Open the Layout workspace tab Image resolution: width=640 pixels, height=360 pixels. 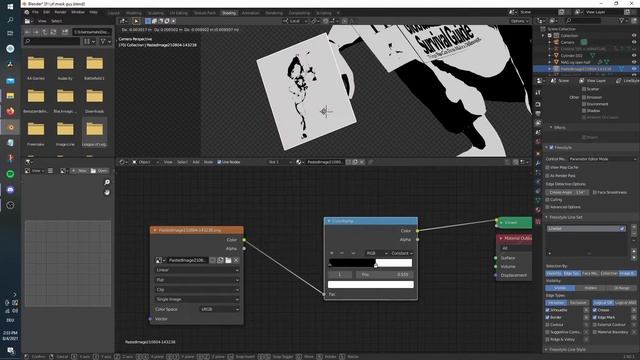pyautogui.click(x=114, y=13)
